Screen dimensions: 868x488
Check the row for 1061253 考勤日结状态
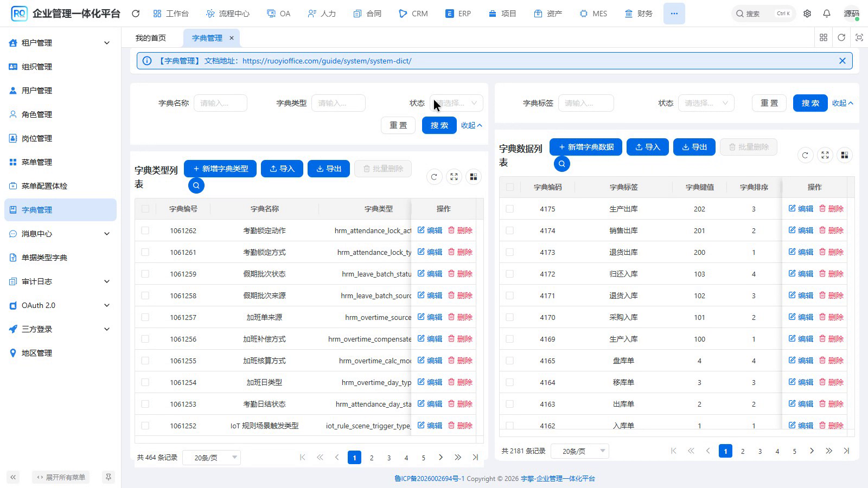145,404
